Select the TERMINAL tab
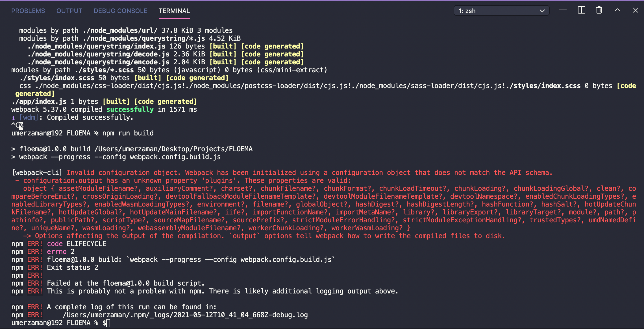The width and height of the screenshot is (644, 329). [x=174, y=11]
